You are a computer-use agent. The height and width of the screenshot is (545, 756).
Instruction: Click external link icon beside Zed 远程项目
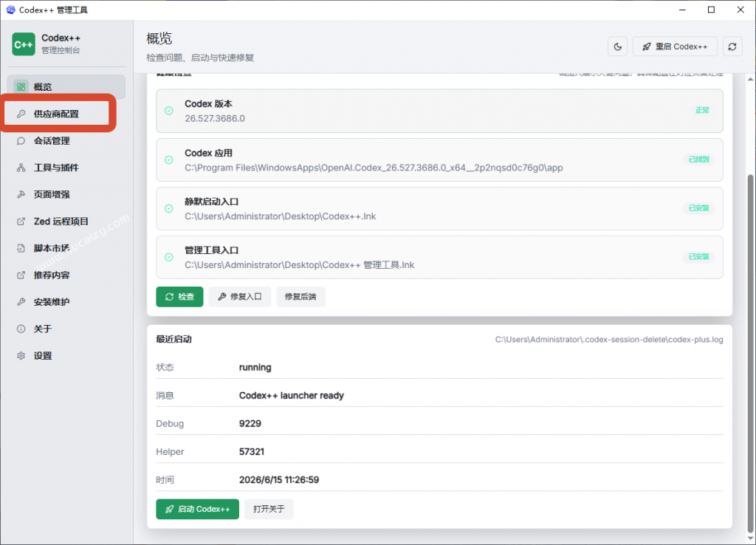point(21,222)
